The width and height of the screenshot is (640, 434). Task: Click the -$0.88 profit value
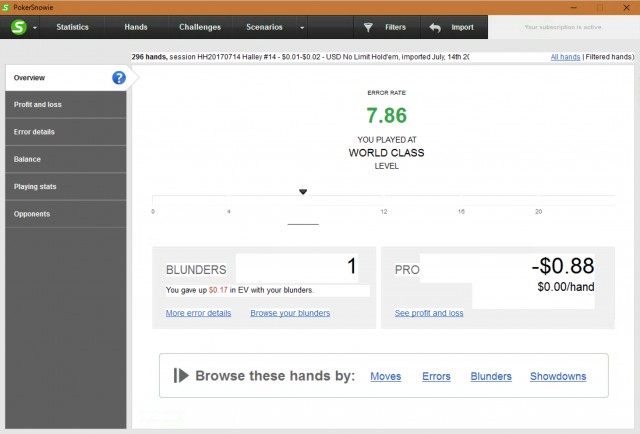click(x=563, y=266)
